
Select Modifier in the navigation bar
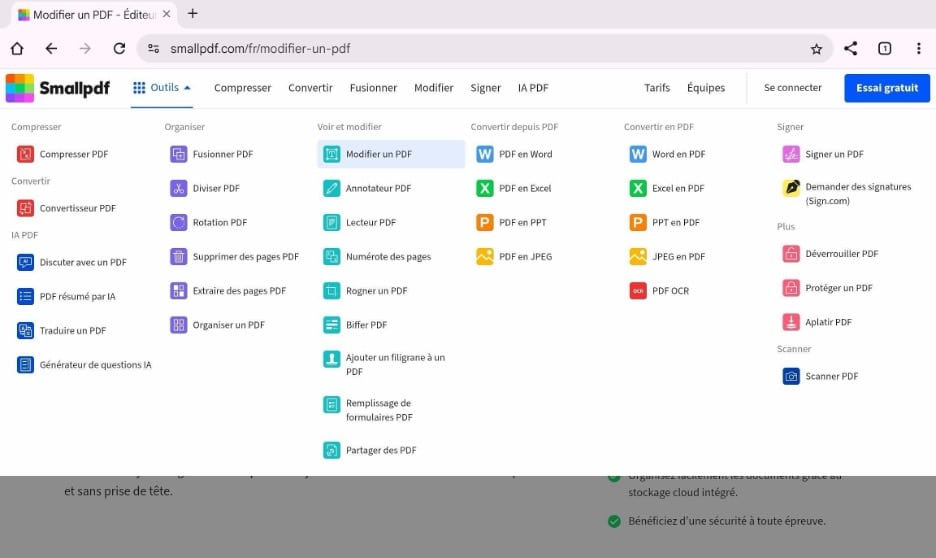(x=434, y=88)
